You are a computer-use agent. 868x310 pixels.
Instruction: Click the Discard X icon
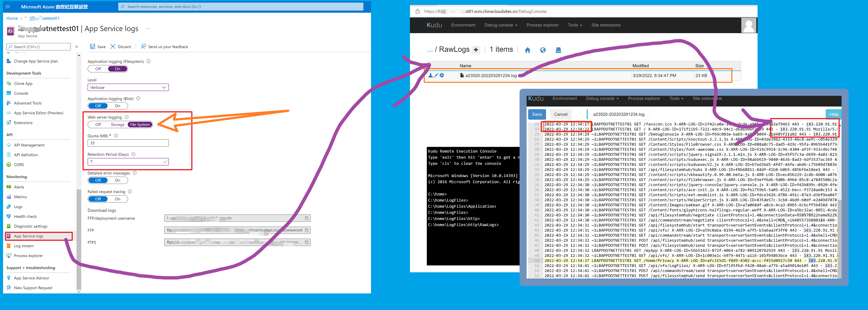[x=113, y=47]
